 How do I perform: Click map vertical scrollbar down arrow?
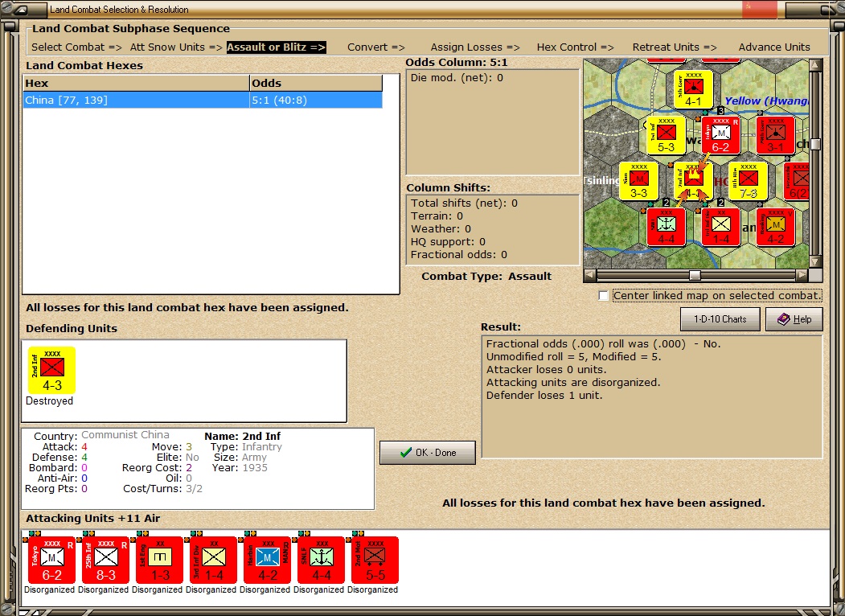click(815, 262)
